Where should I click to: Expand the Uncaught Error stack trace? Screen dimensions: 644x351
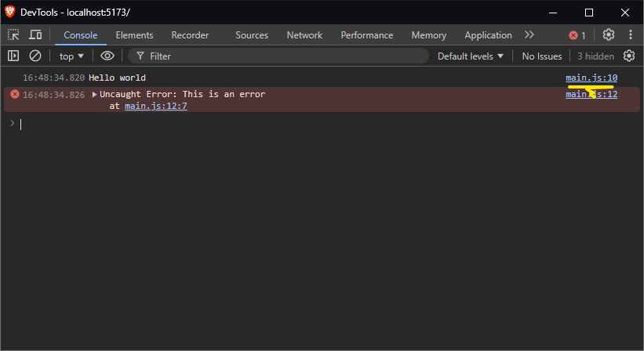coord(95,94)
